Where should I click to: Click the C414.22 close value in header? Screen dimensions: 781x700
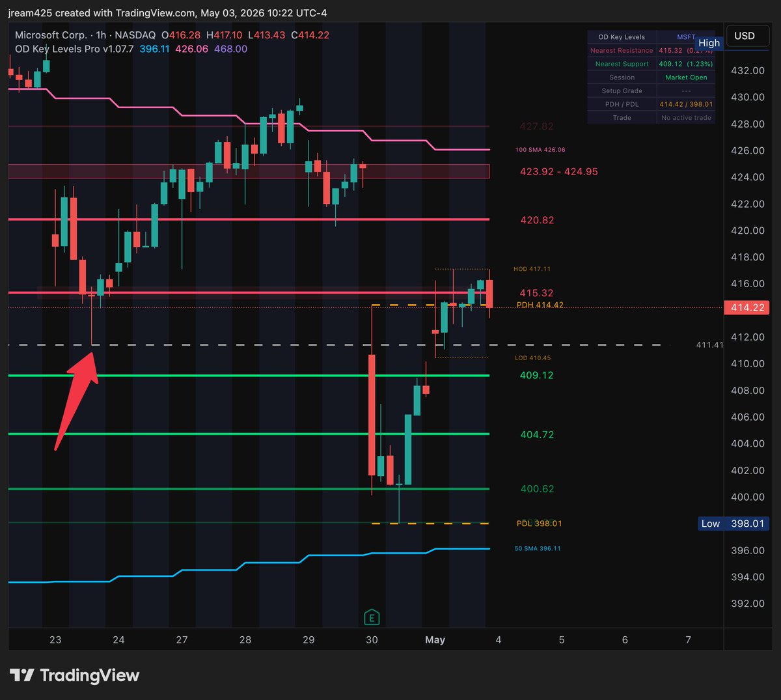(x=310, y=35)
